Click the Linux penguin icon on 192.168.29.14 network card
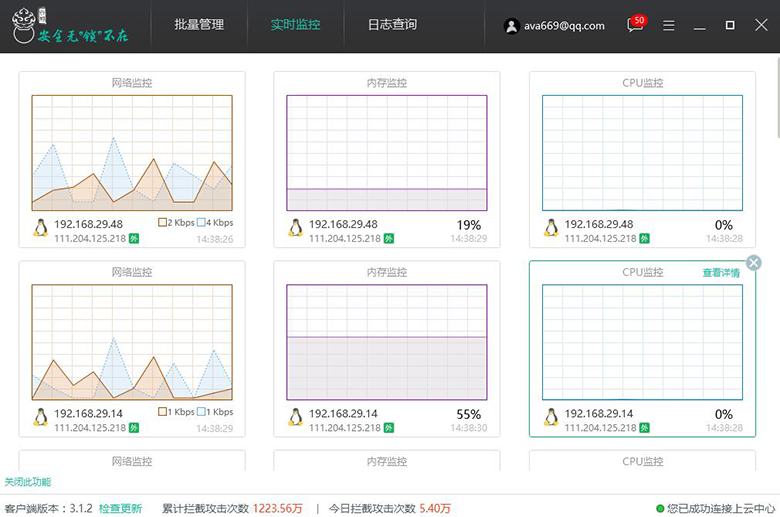Image resolution: width=780 pixels, height=517 pixels. pyautogui.click(x=41, y=417)
